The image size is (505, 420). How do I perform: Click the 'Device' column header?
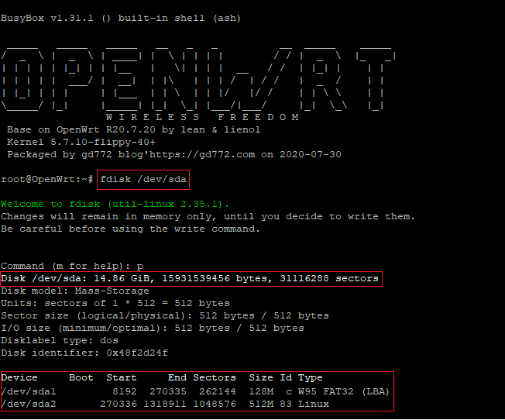(x=19, y=377)
